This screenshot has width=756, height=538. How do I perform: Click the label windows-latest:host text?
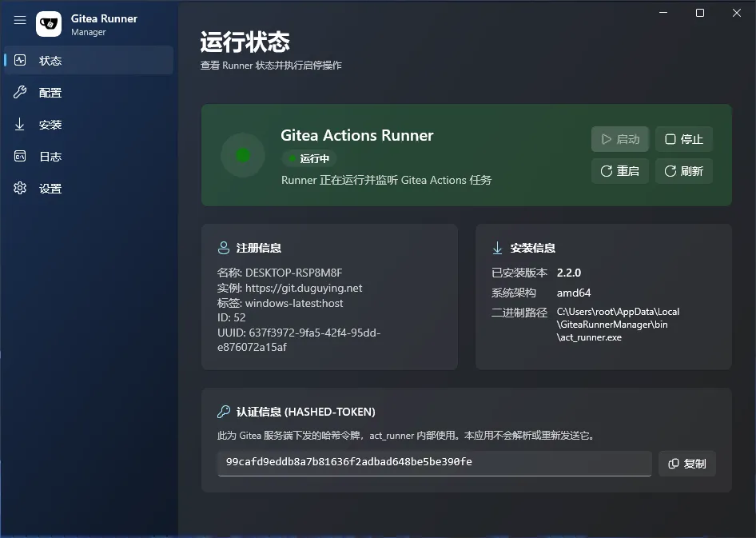(x=294, y=303)
